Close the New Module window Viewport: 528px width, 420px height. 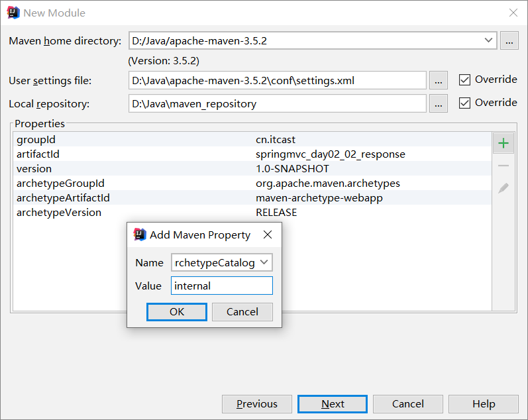coord(513,13)
